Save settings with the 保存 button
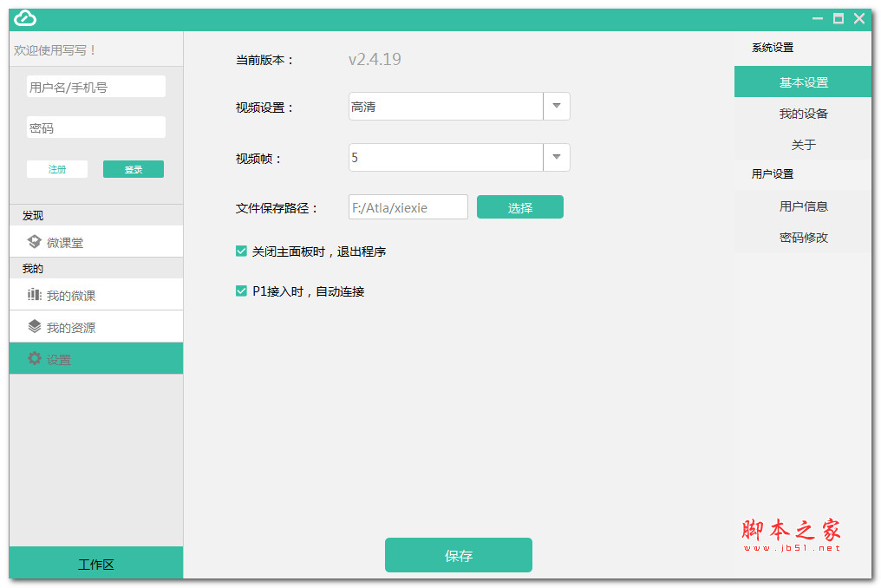The image size is (881, 588). click(x=458, y=554)
